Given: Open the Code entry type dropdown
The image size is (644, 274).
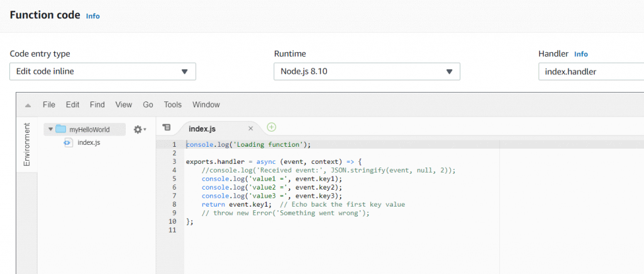Looking at the screenshot, I should pyautogui.click(x=103, y=72).
